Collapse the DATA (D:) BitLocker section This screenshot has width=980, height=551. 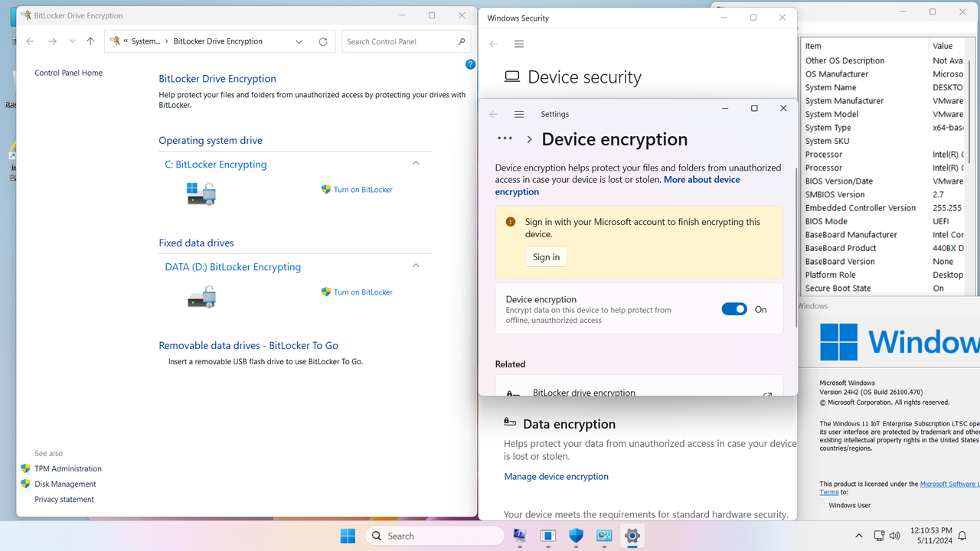[x=416, y=266]
